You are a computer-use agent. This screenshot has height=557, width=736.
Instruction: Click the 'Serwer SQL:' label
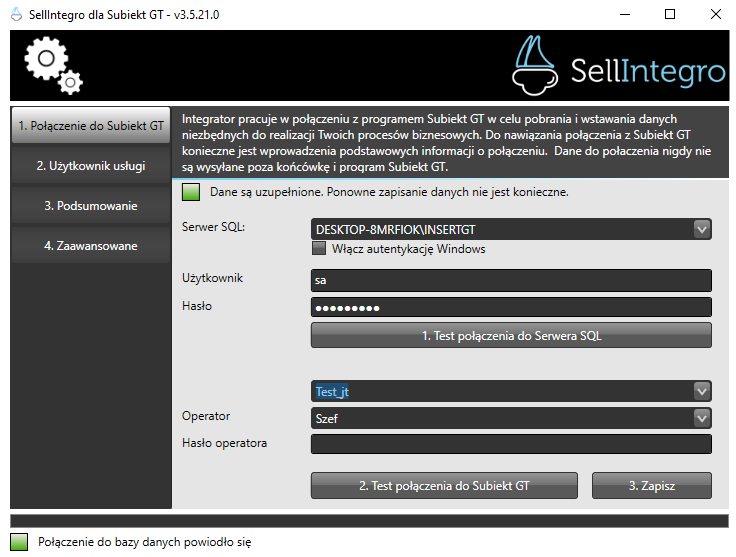pos(214,227)
